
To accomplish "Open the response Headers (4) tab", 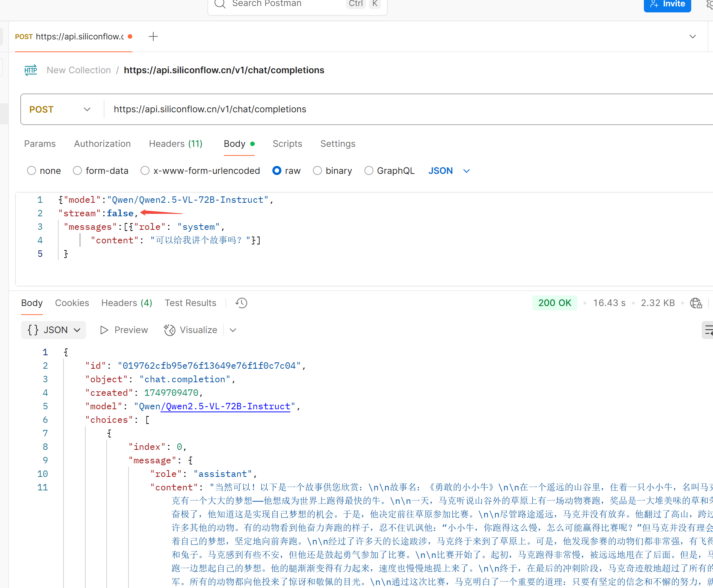I will point(127,303).
